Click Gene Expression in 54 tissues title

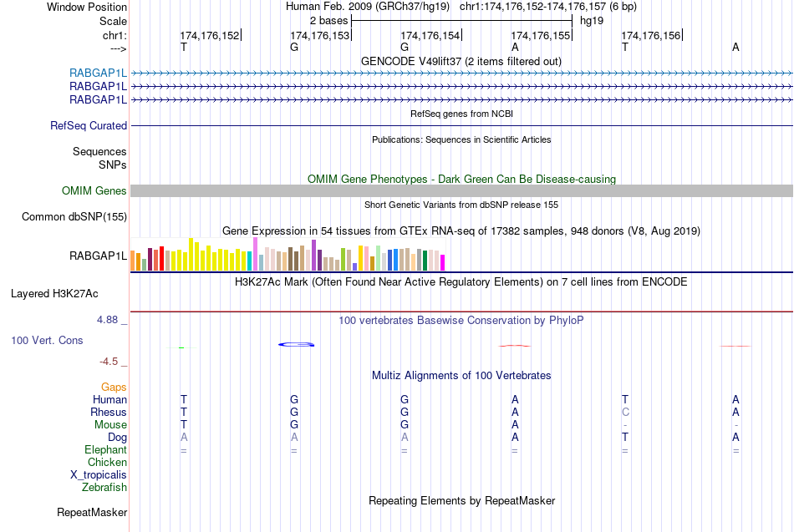click(461, 231)
